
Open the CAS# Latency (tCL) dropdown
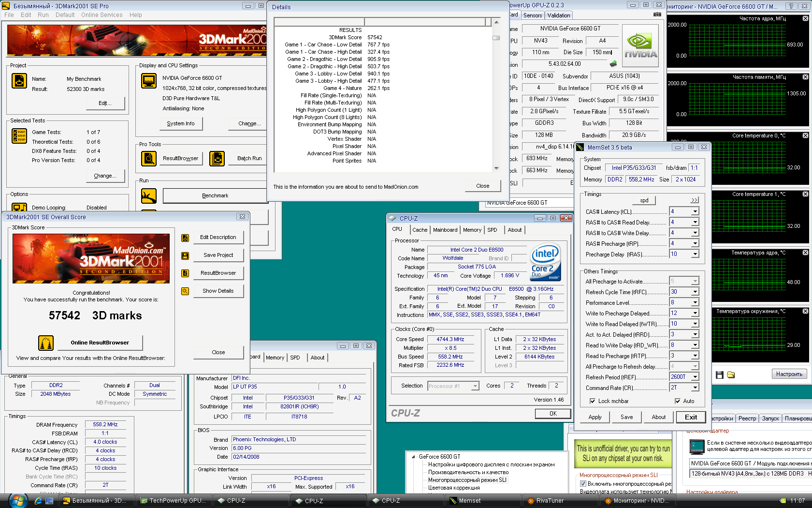coord(695,212)
